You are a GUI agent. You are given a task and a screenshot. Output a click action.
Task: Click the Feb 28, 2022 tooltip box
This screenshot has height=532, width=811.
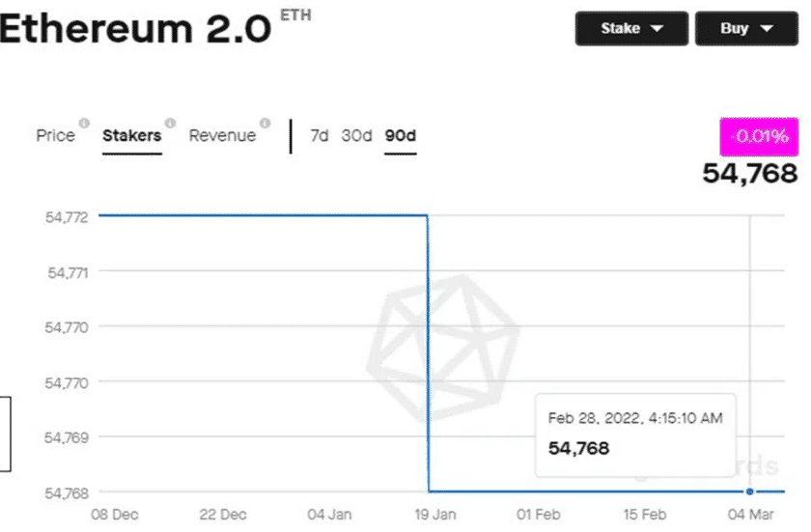click(635, 434)
